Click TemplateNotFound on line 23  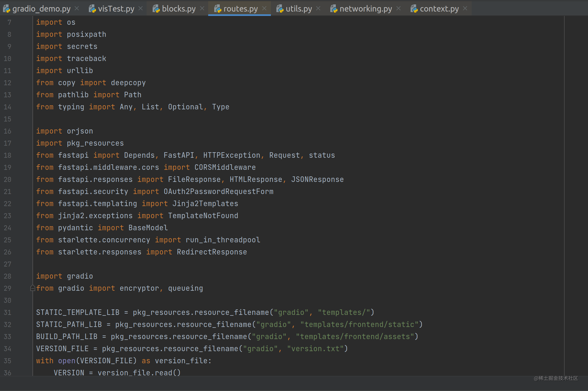203,216
